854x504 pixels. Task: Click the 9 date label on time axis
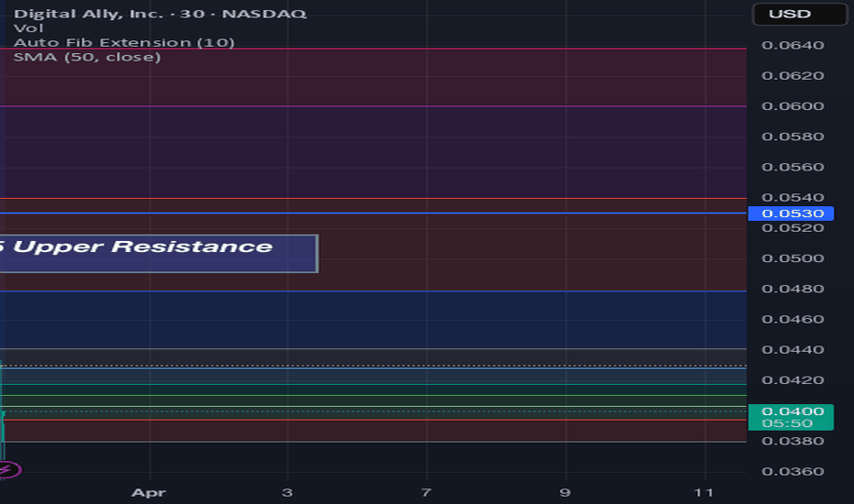[x=565, y=493]
